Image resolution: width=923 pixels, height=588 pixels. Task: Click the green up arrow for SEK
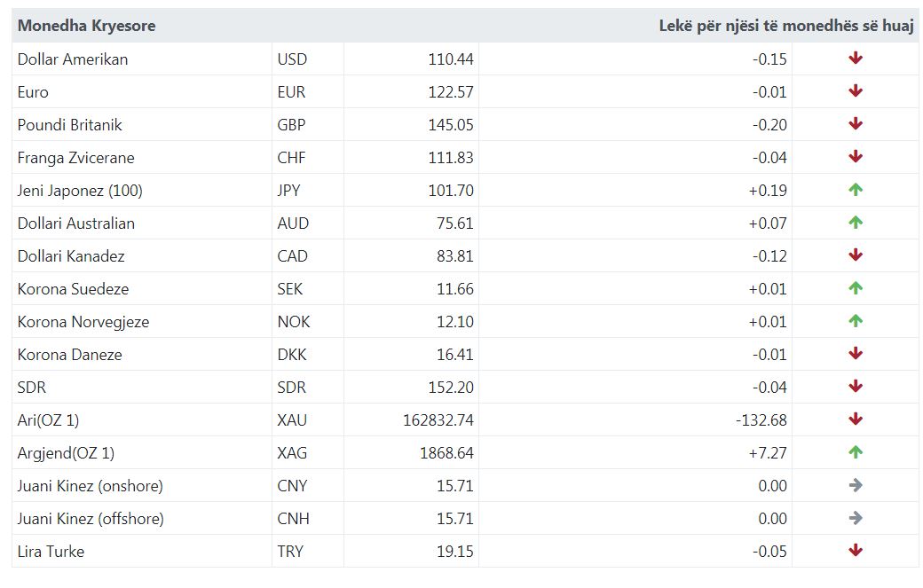pos(856,288)
